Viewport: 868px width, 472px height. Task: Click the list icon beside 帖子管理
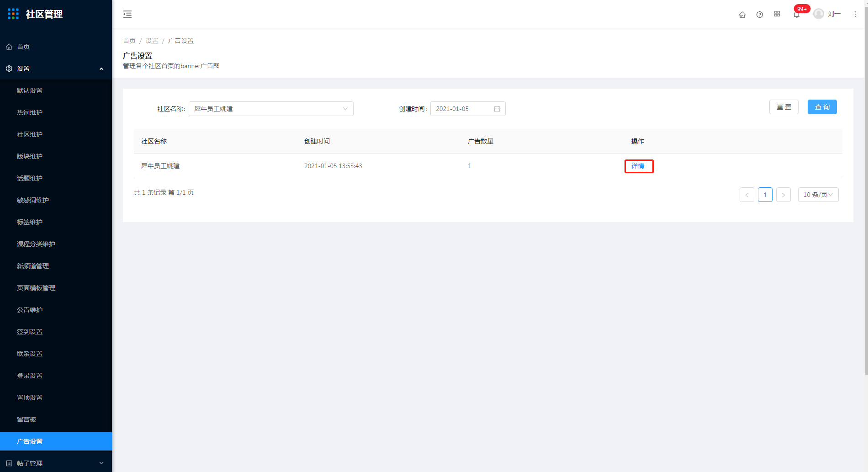(9, 463)
